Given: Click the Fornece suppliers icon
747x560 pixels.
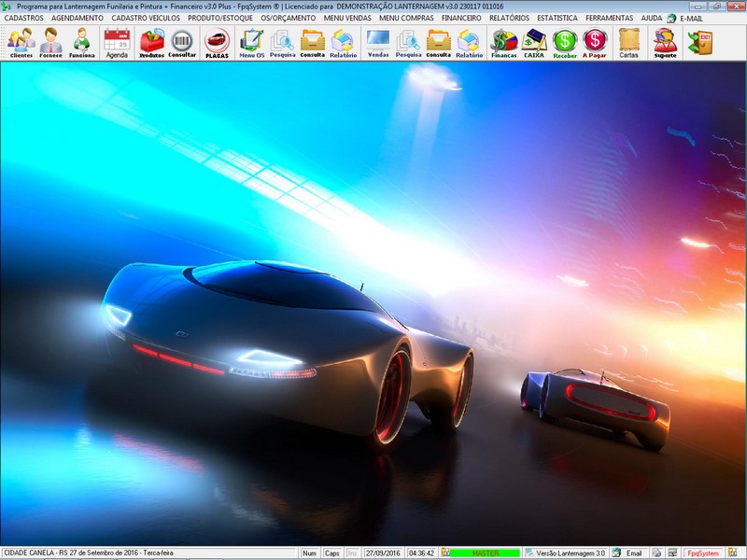Looking at the screenshot, I should click(x=51, y=43).
